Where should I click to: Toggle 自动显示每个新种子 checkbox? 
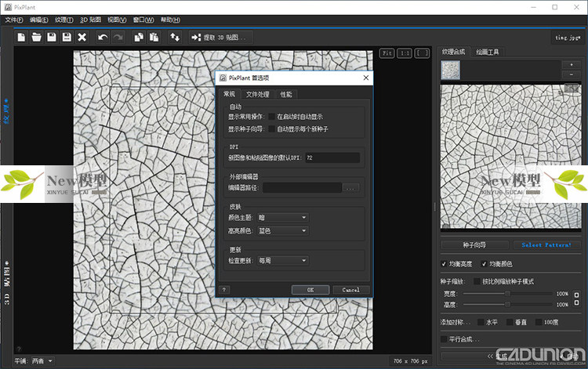click(x=272, y=128)
